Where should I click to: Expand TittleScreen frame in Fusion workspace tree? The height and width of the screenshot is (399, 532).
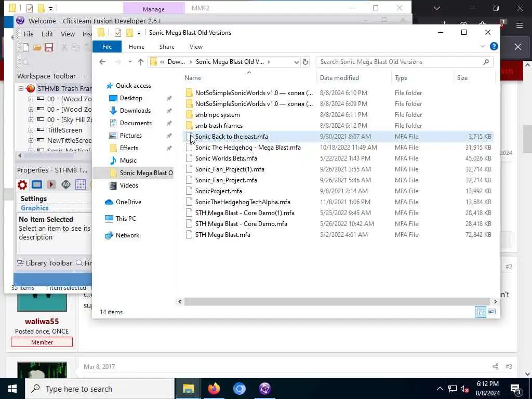(x=31, y=130)
